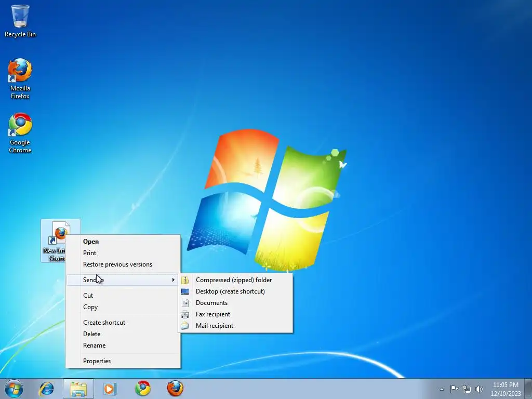Send to Compressed (zipped) folder
Screen dimensions: 532x399
coord(235,280)
